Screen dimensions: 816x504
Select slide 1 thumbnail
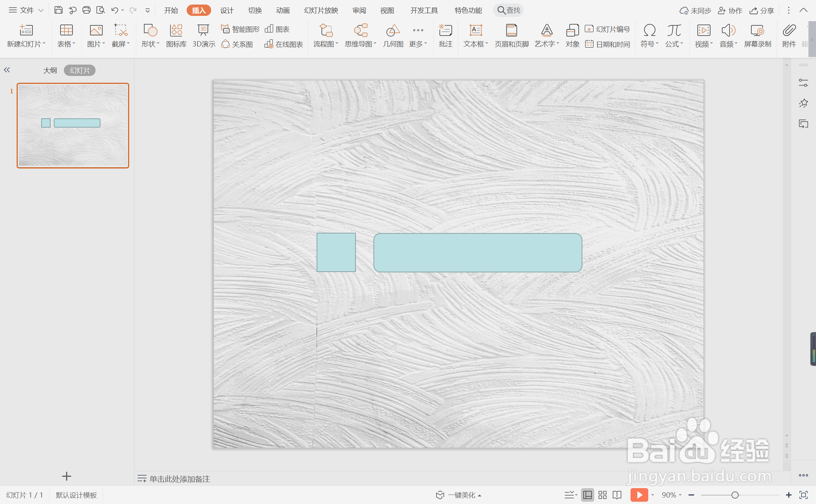tap(73, 125)
